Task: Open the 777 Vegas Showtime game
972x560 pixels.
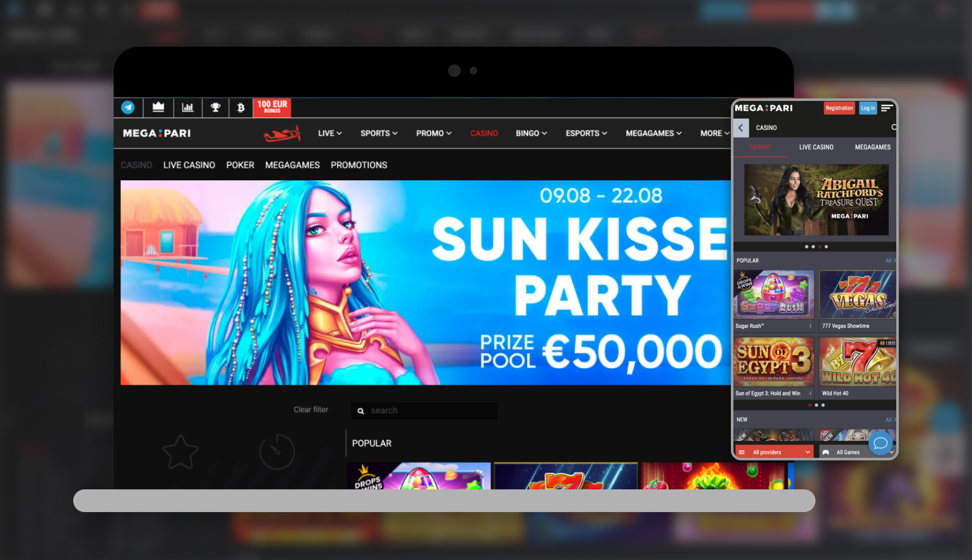Action: coord(858,295)
